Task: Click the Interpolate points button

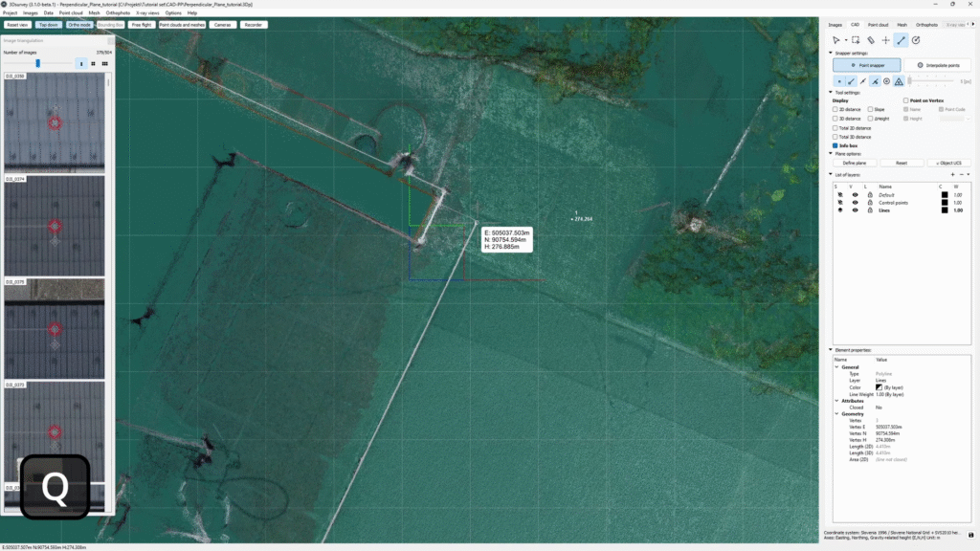Action: (x=938, y=65)
